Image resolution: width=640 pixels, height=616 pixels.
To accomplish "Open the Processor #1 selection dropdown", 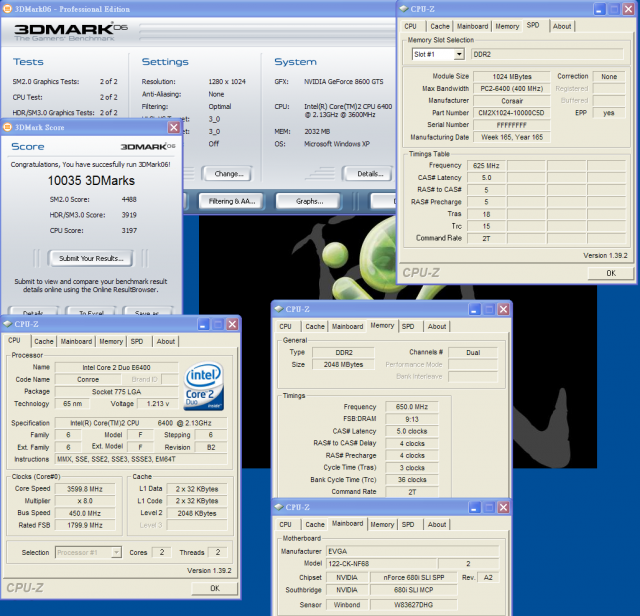I will point(116,552).
